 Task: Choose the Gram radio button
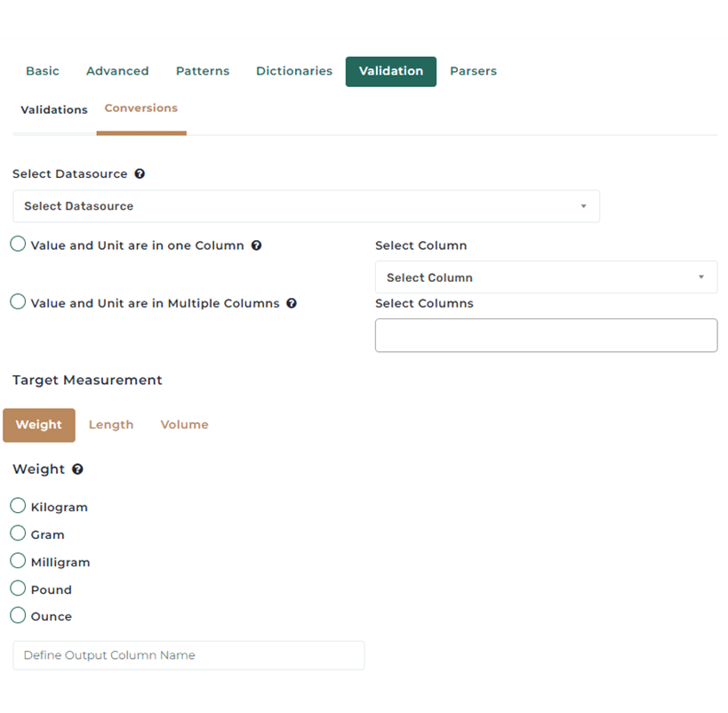(x=17, y=532)
